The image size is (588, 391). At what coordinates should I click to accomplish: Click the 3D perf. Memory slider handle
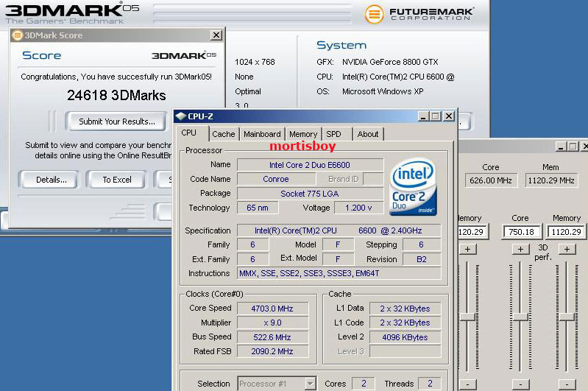point(567,317)
